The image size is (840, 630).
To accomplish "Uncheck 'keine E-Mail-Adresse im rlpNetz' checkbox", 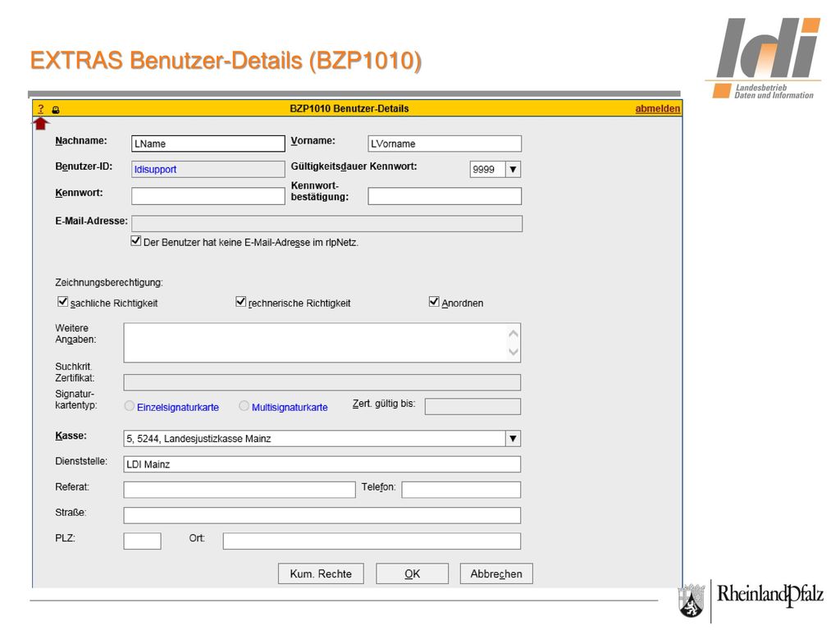I will tap(136, 241).
